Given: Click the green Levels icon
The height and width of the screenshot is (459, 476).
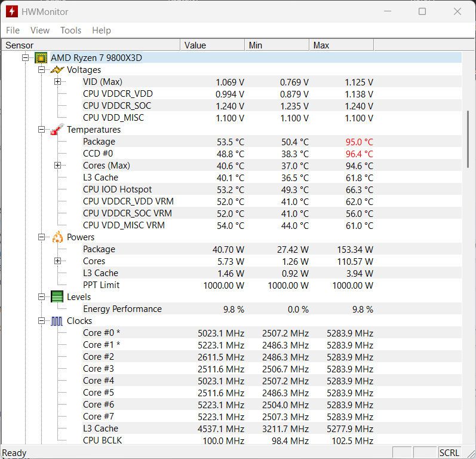Looking at the screenshot, I should click(x=57, y=297).
